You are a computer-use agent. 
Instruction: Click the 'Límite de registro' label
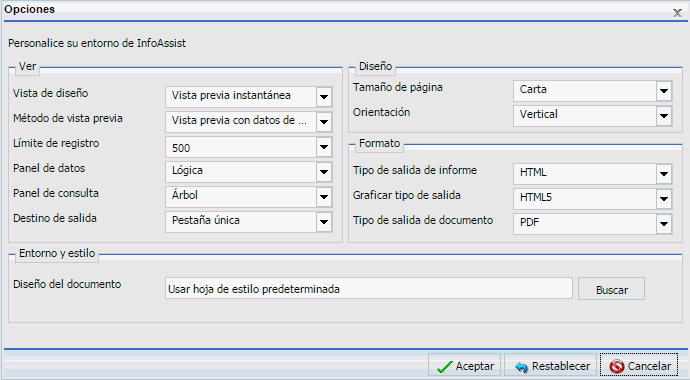pyautogui.click(x=56, y=143)
